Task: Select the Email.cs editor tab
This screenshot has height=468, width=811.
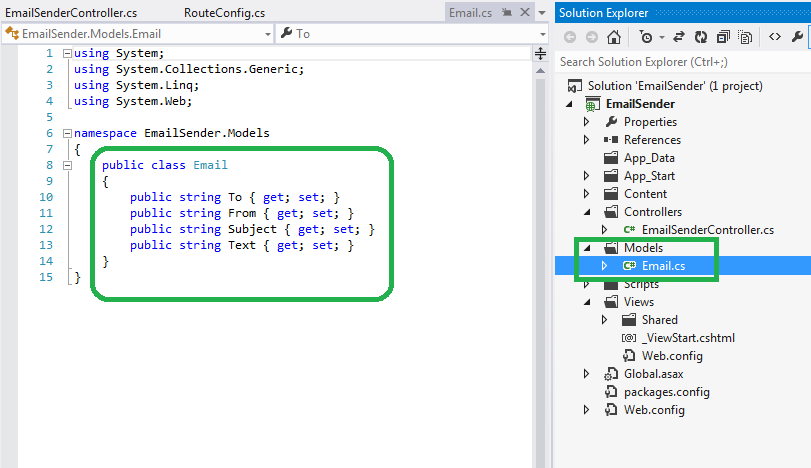Action: (470, 12)
